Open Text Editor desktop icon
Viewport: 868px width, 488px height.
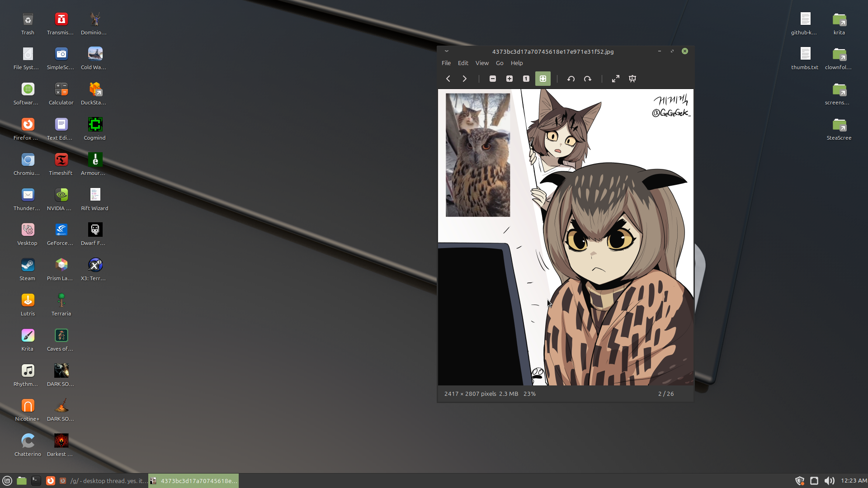[x=61, y=129]
